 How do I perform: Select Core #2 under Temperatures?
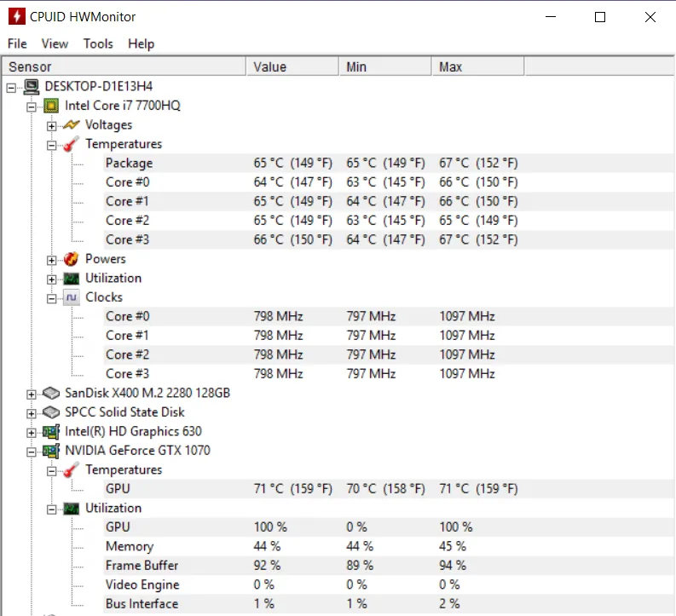tap(389, 221)
